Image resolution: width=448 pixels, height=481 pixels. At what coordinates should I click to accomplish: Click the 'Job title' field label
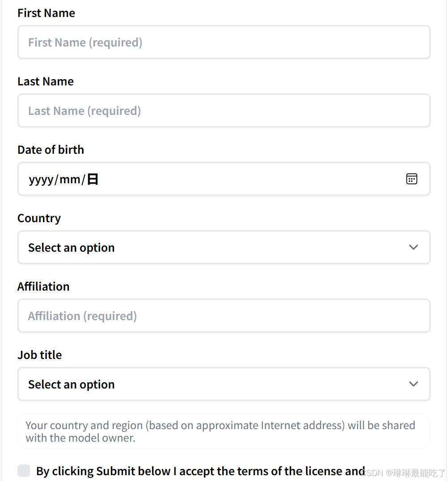(39, 355)
